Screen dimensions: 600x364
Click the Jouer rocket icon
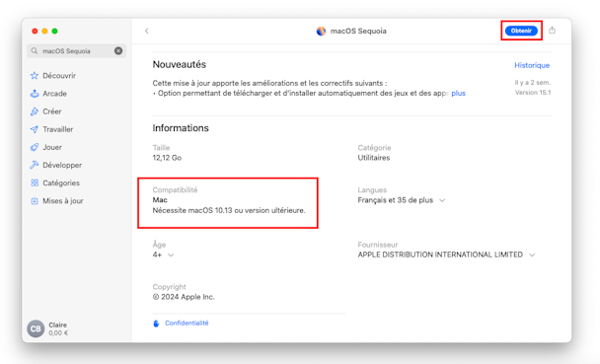(x=35, y=147)
